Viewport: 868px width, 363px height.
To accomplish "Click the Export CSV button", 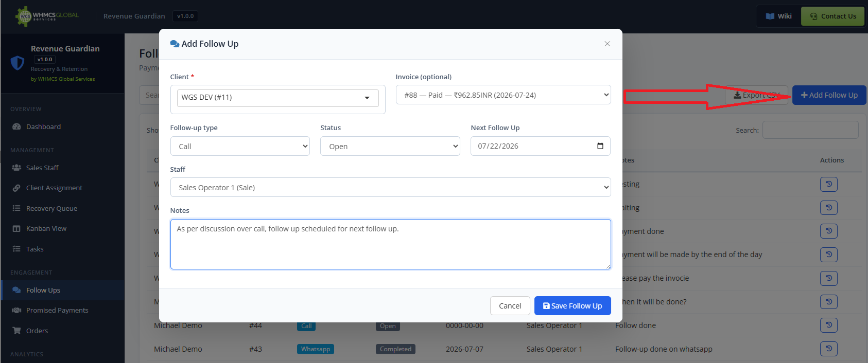I will 756,95.
